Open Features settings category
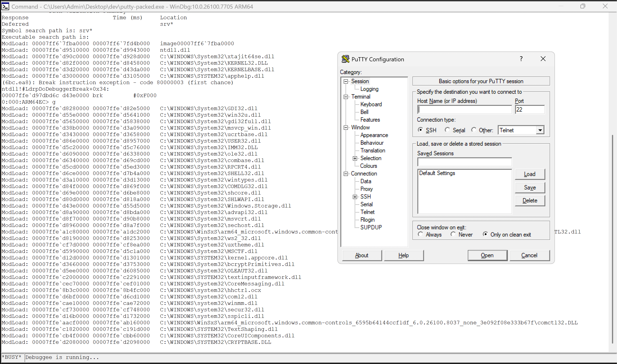Screen dimensions: 617x364 (370, 120)
